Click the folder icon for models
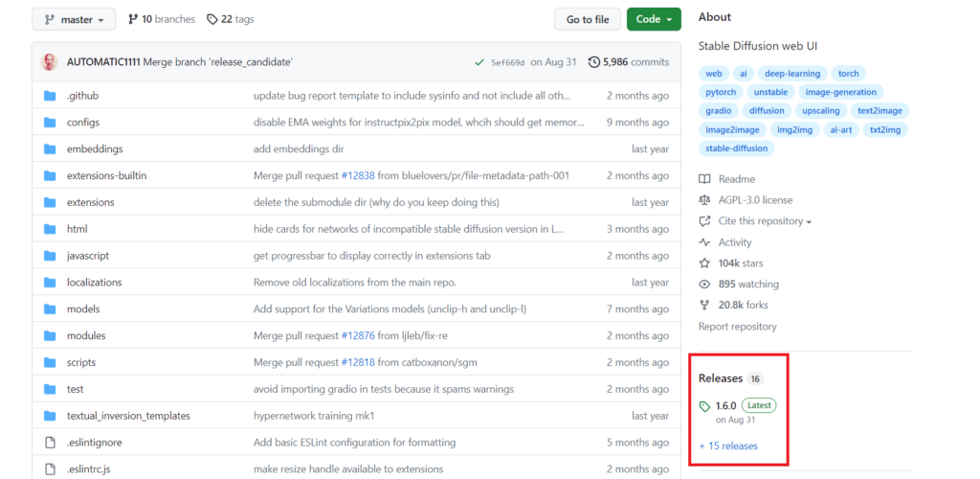 pos(50,308)
